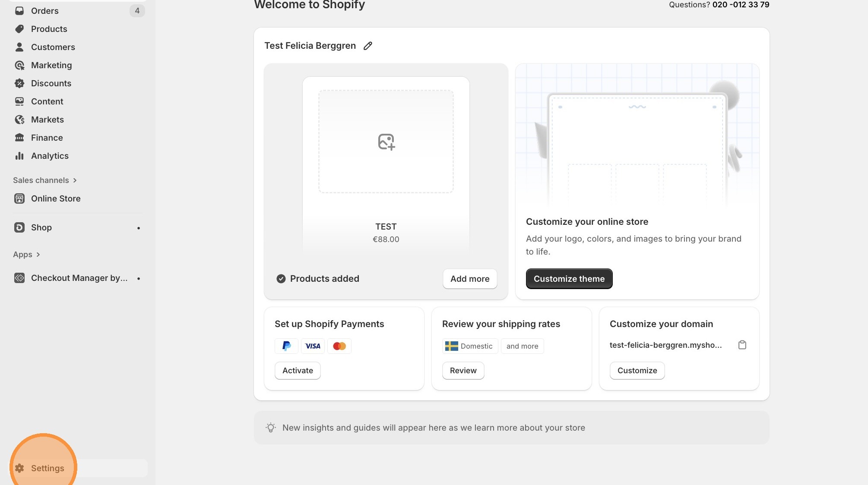
Task: Click the Online Store storefront icon
Action: point(19,198)
